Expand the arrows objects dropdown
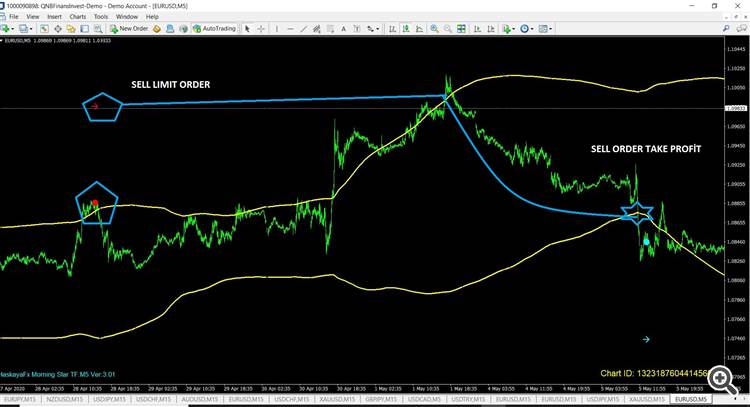 378,29
